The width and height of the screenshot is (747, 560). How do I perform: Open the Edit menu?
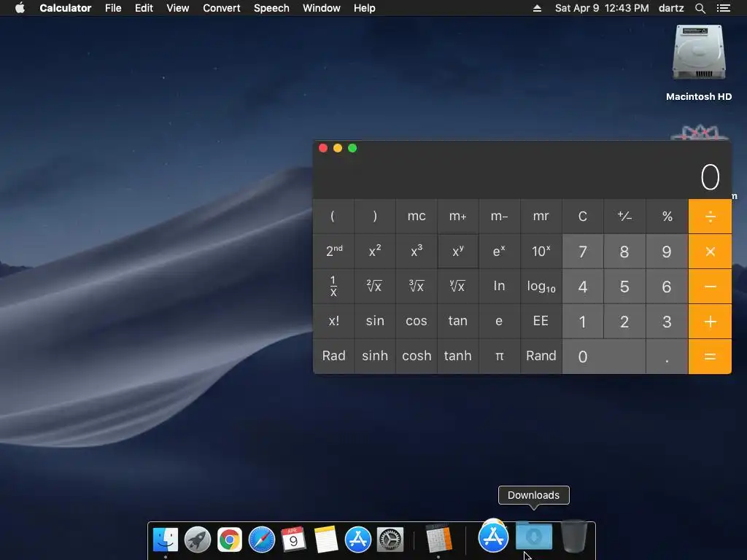(x=144, y=8)
